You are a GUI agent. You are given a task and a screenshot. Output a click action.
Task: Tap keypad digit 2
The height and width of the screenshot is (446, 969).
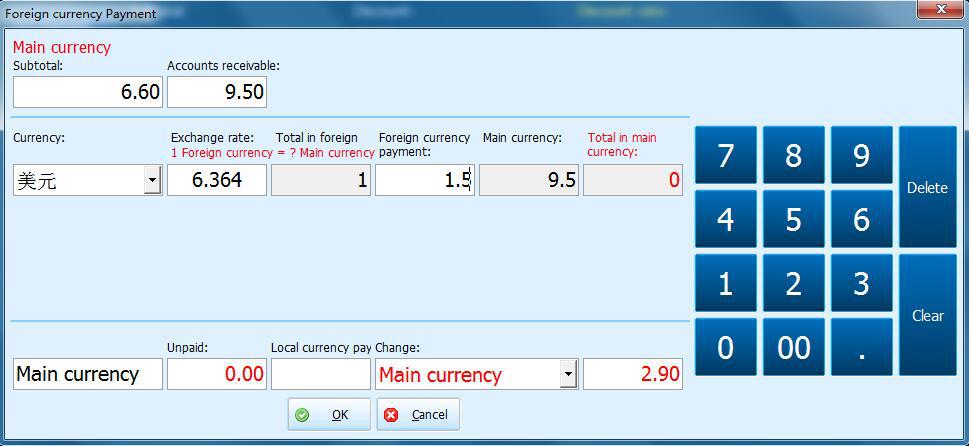tap(793, 283)
